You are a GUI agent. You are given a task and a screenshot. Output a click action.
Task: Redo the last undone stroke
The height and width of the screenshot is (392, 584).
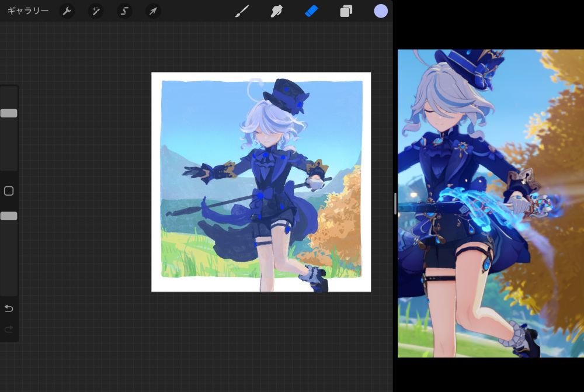9,329
